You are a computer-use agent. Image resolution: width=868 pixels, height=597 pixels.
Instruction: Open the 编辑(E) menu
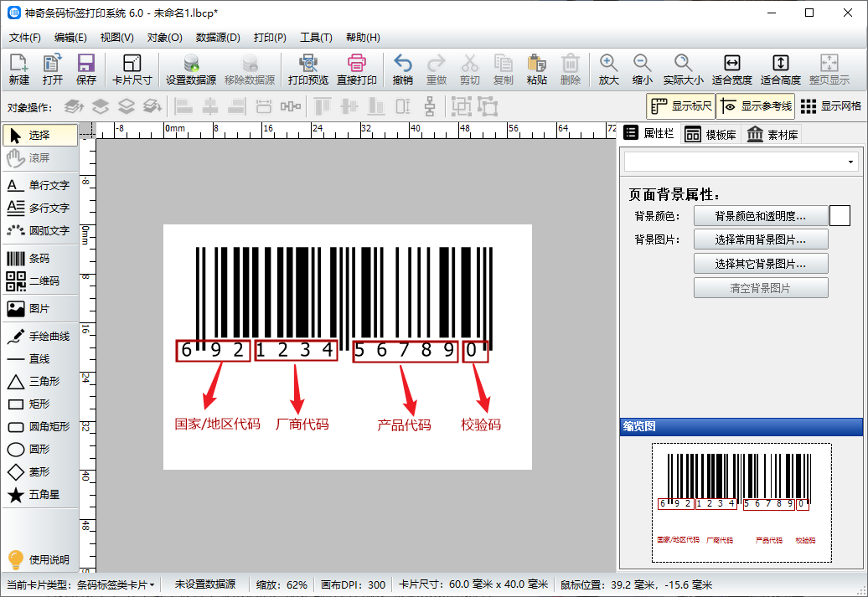pos(70,38)
